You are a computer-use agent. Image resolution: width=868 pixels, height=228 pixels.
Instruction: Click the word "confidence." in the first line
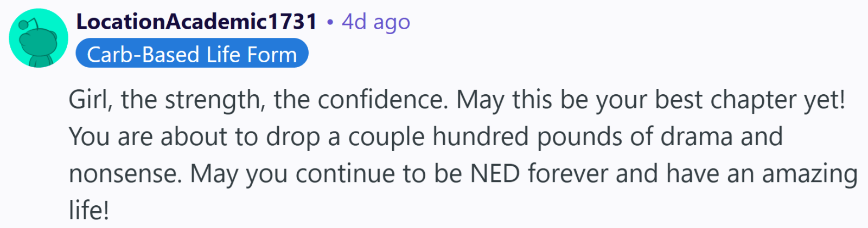[x=383, y=100]
